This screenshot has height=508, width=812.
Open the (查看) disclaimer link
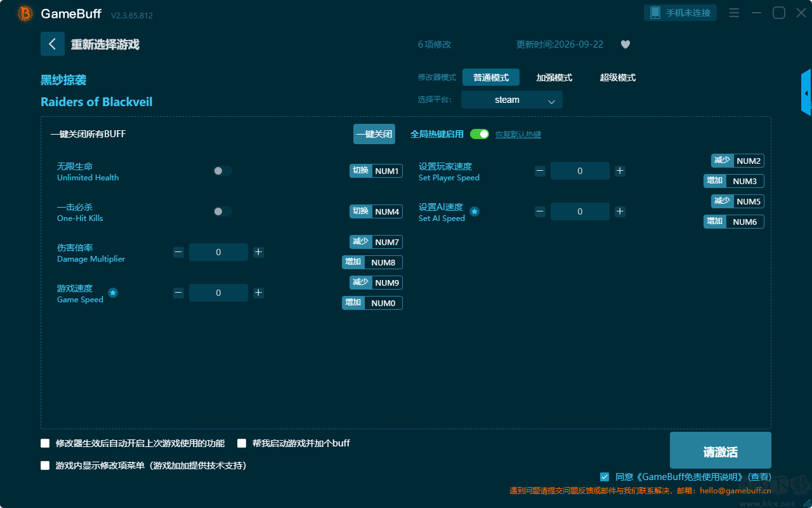click(x=759, y=477)
